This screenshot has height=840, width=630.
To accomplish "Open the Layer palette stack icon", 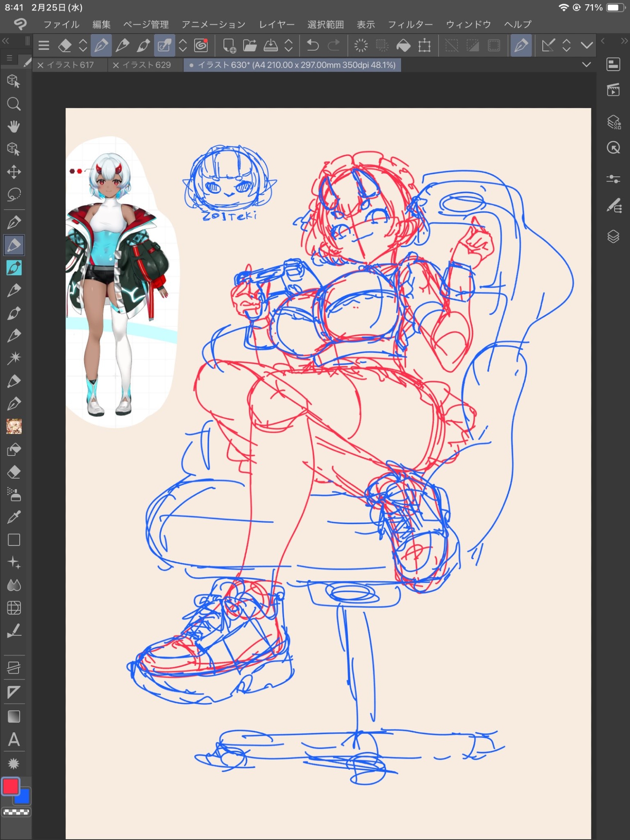I will click(613, 236).
